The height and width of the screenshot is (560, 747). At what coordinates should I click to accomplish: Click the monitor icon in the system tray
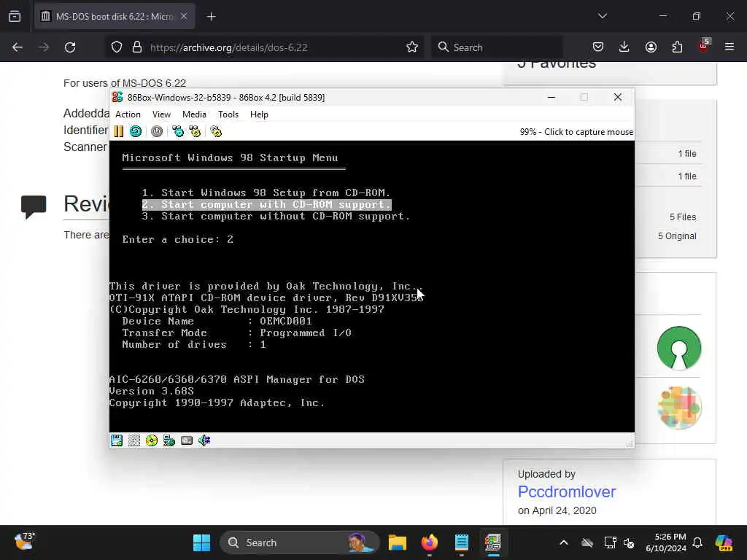[610, 542]
